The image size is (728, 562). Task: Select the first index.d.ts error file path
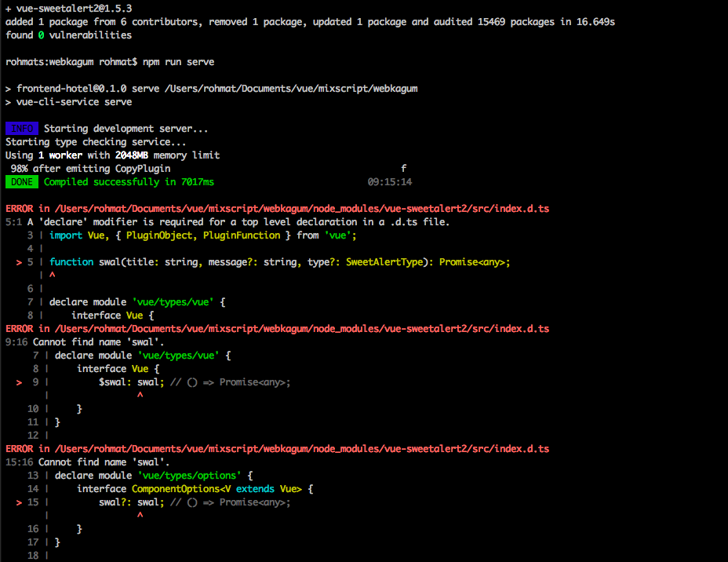[298, 208]
